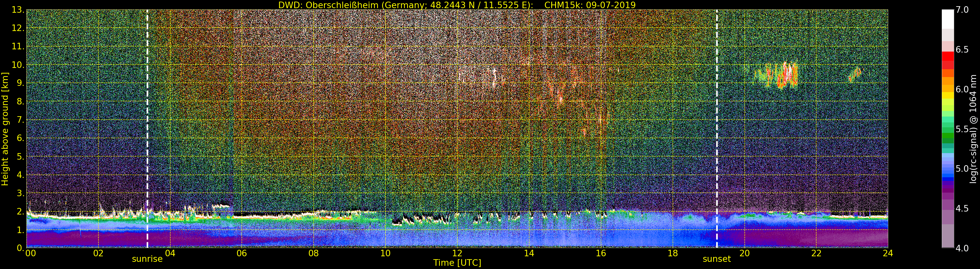Click the 'sunrise' label below the axis
The width and height of the screenshot is (980, 269).
(x=147, y=259)
